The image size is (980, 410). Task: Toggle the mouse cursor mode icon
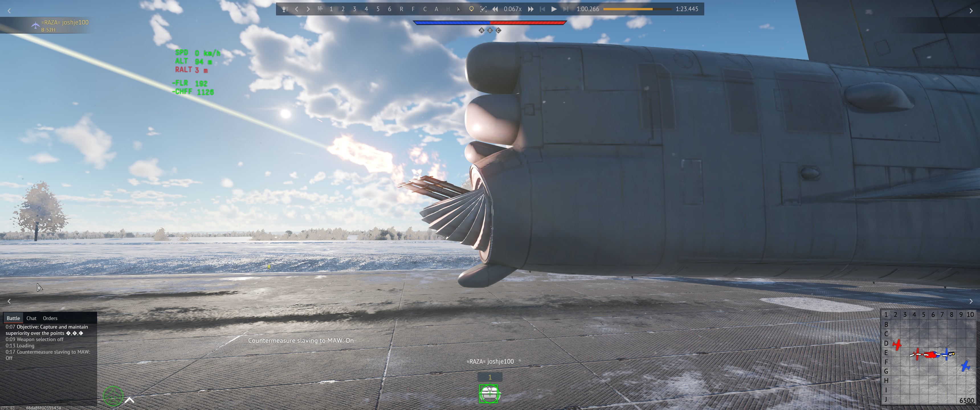pos(459,9)
